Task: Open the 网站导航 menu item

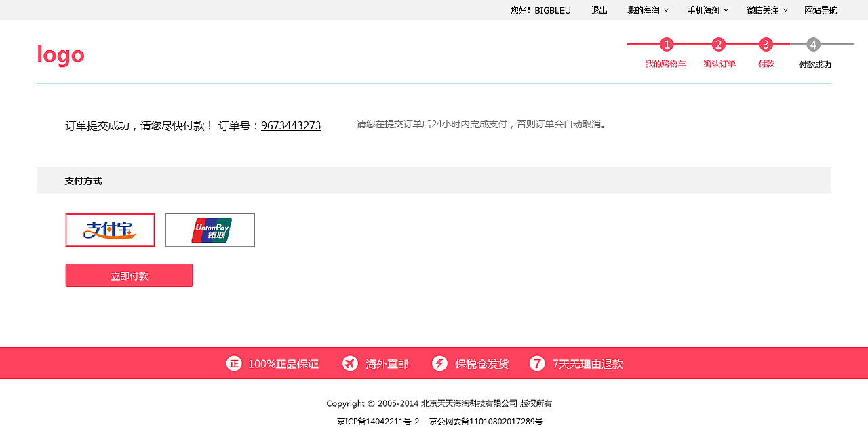Action: [821, 10]
